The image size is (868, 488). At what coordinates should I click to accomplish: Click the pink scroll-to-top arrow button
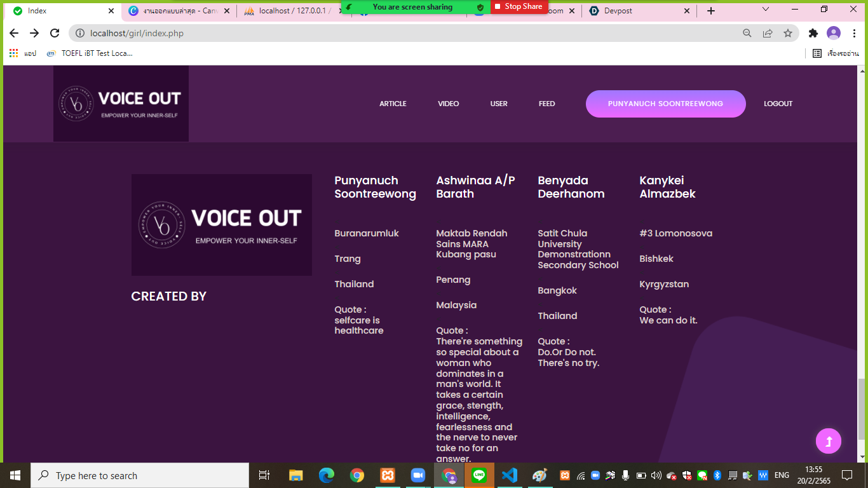[829, 440]
